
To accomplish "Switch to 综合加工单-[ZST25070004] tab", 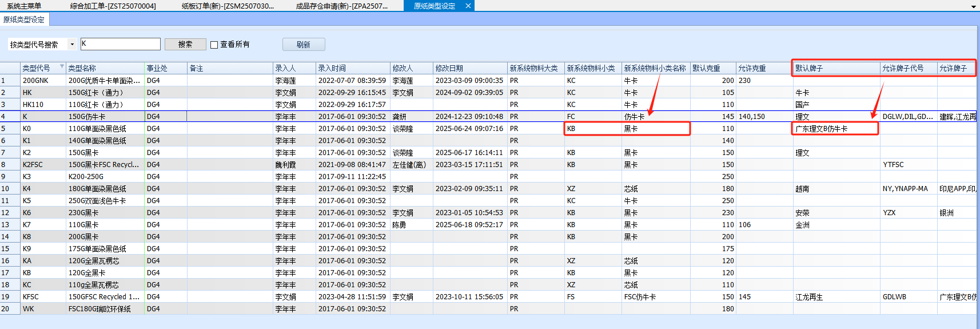I will click(x=113, y=6).
